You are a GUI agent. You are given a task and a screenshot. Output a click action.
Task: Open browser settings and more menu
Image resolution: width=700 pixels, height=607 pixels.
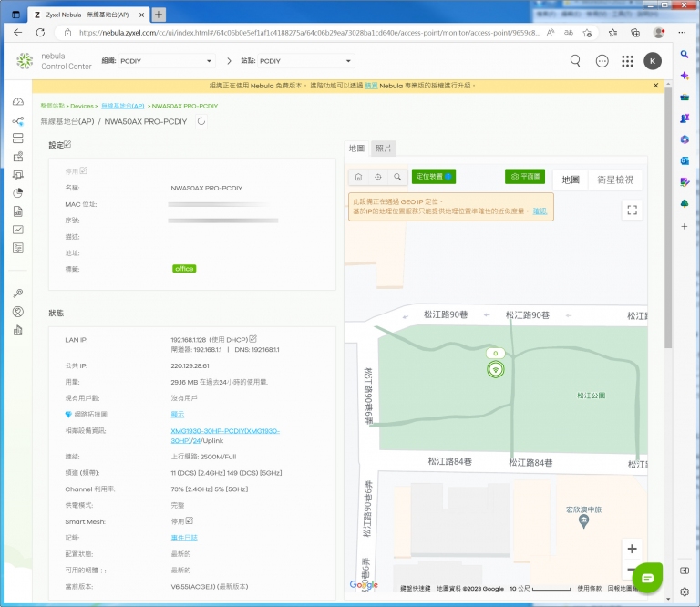pyautogui.click(x=682, y=33)
